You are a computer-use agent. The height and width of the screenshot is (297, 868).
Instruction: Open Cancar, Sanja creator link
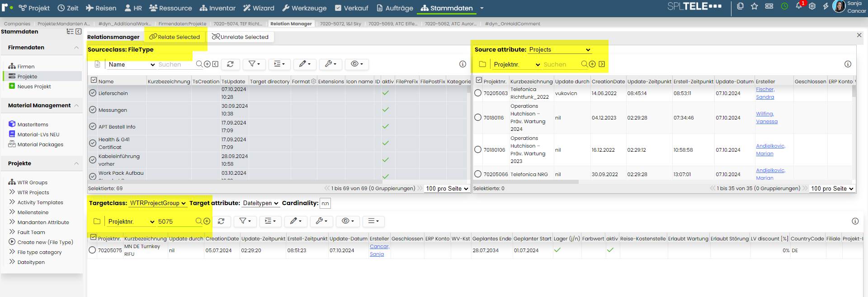379,250
